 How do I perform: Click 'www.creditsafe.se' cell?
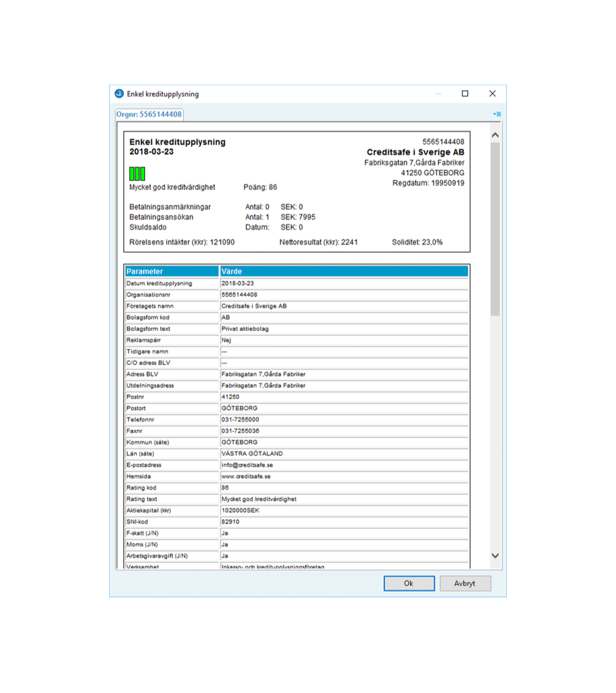coord(344,476)
